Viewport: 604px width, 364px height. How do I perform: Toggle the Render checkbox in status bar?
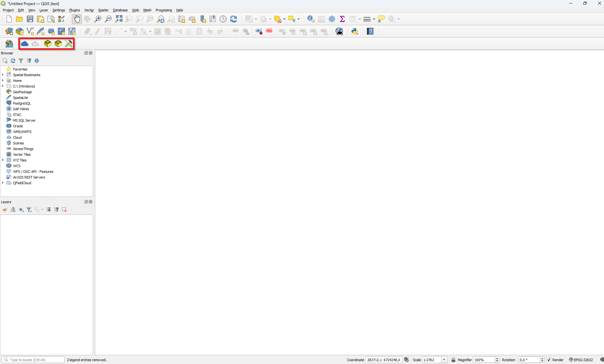point(549,360)
